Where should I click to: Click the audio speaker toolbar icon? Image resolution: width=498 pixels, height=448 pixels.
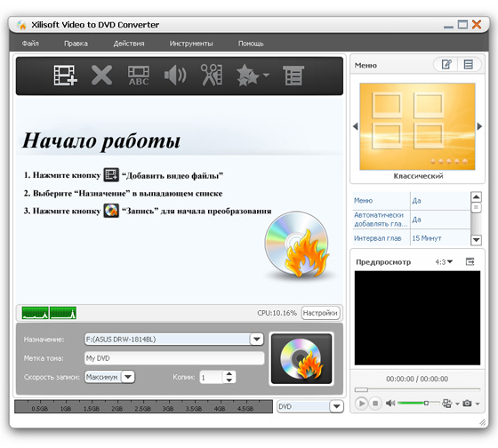pos(175,76)
